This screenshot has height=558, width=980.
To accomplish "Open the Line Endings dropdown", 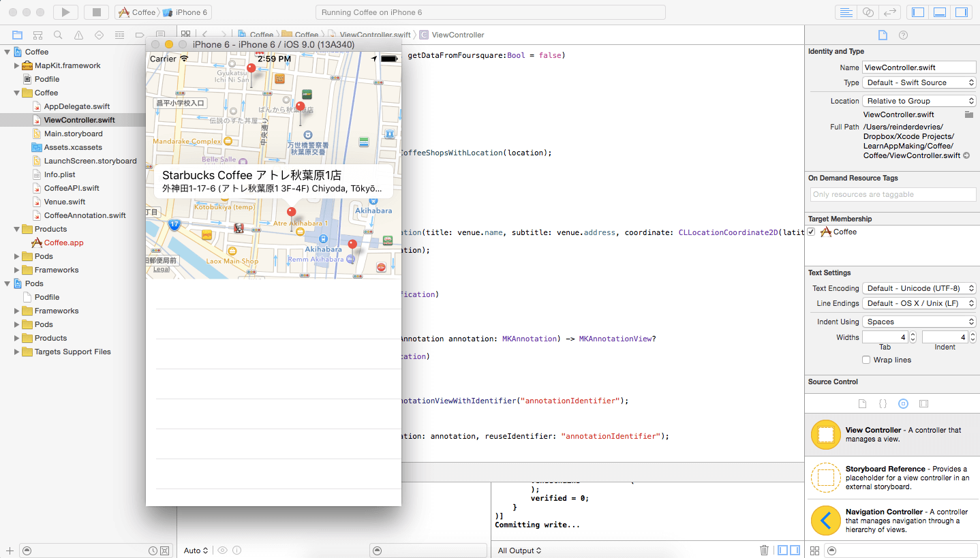I will [919, 303].
